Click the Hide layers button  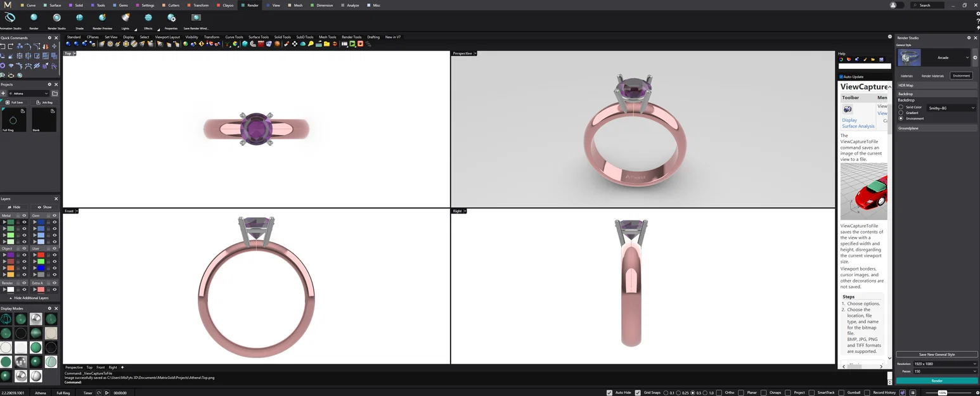pos(14,207)
